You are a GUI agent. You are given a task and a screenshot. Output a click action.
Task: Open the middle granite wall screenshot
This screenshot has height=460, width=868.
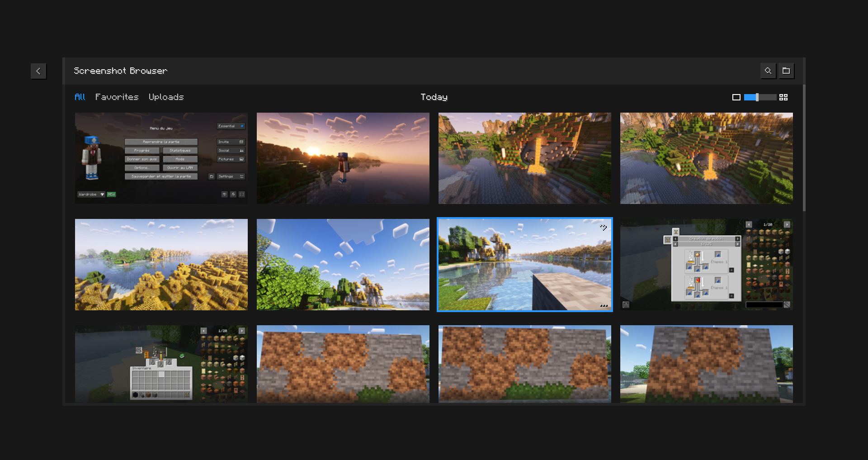pos(525,364)
